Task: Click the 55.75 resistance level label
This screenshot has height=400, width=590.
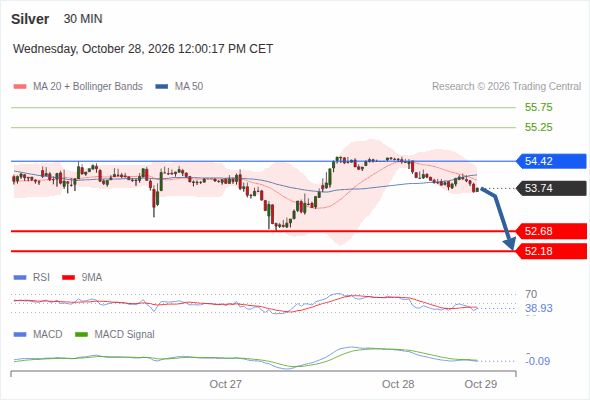Action: (538, 107)
